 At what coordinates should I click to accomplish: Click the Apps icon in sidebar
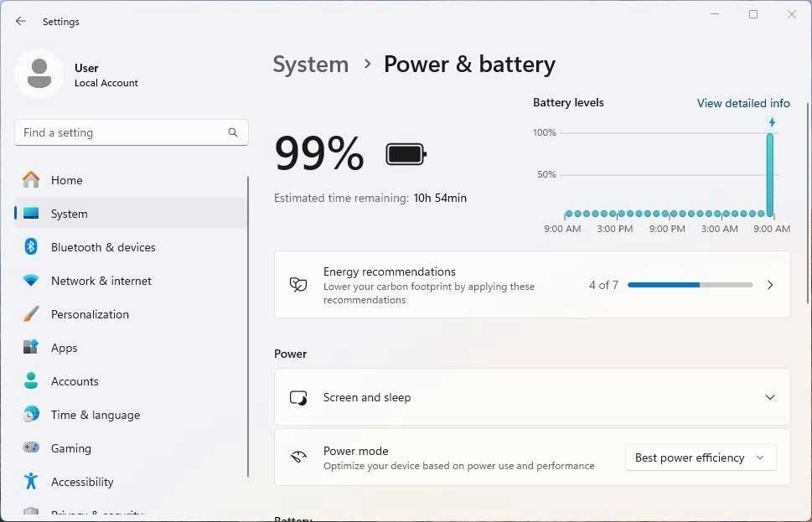click(x=31, y=348)
